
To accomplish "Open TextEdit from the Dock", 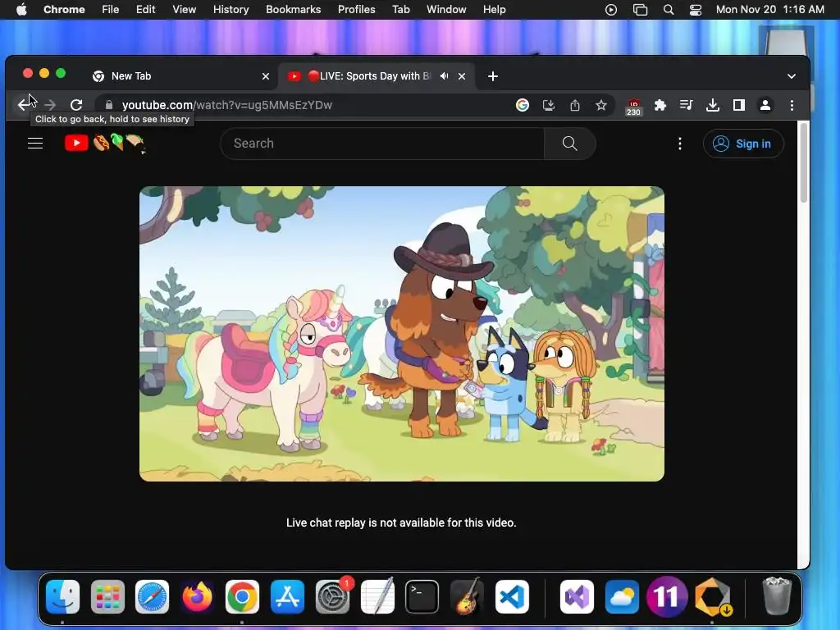I will pyautogui.click(x=377, y=597).
